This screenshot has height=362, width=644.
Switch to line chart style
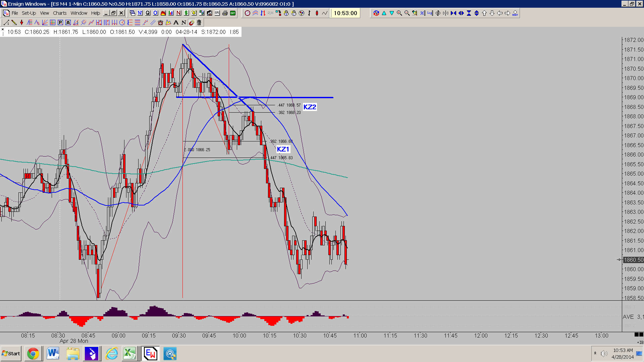click(325, 13)
